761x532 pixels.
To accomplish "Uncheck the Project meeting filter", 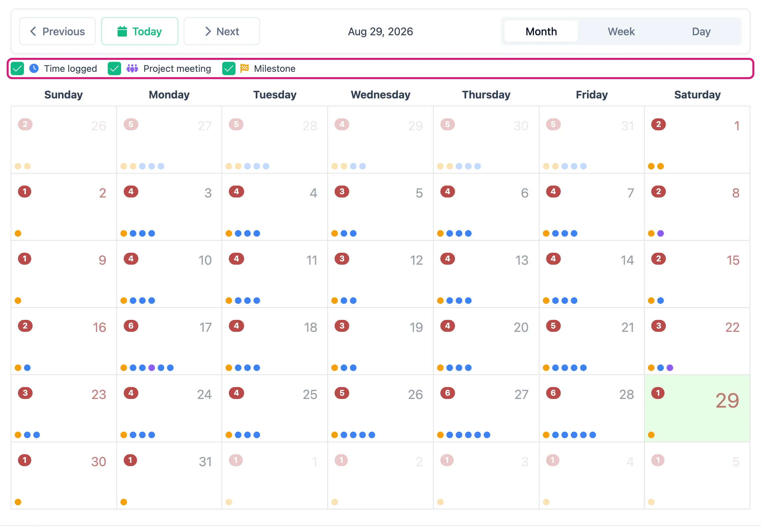I will (114, 68).
